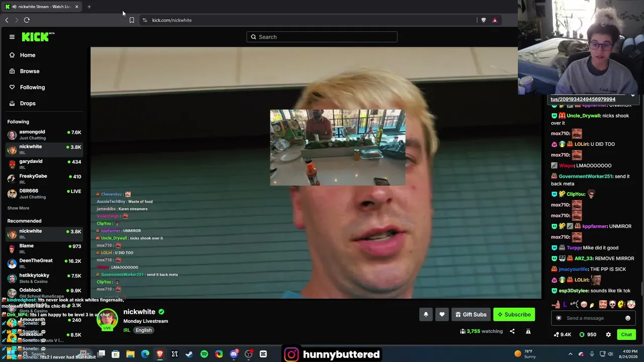Screen dimensions: 644x362
Task: Click the browser address bar URL
Action: pyautogui.click(x=172, y=20)
